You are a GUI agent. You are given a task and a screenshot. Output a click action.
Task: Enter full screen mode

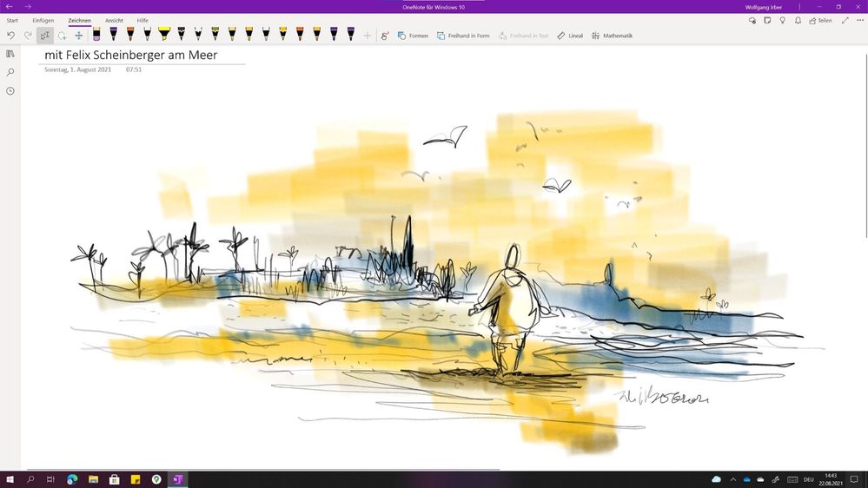tap(845, 21)
